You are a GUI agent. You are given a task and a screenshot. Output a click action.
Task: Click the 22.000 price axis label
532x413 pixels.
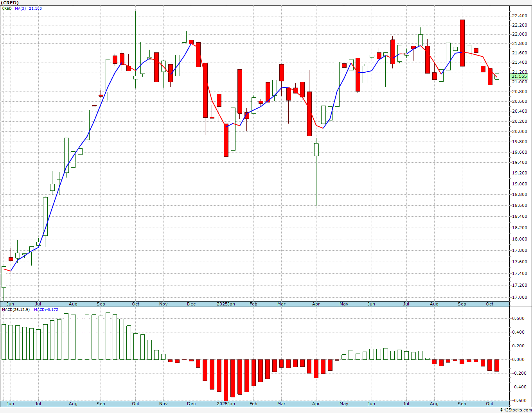(519, 34)
